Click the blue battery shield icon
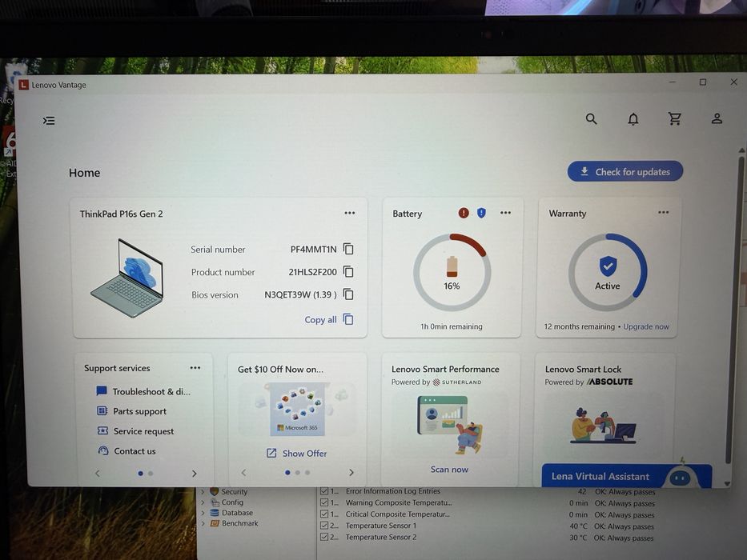 [482, 213]
